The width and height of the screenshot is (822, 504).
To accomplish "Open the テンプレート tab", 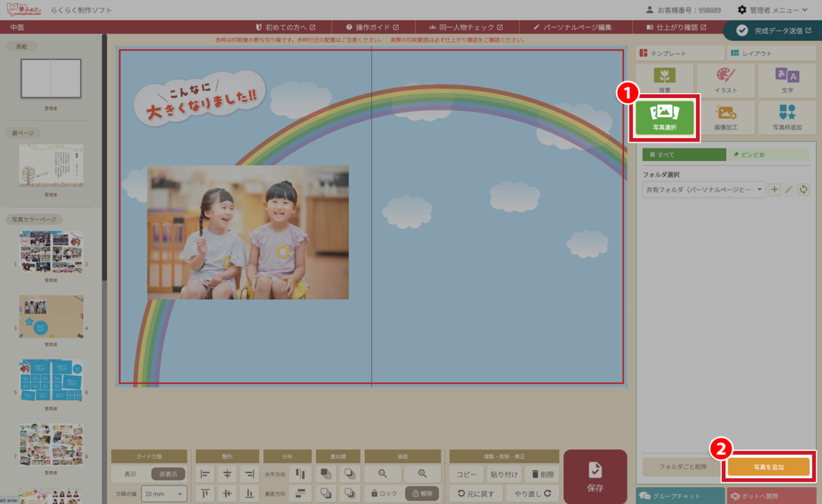I will pos(680,53).
